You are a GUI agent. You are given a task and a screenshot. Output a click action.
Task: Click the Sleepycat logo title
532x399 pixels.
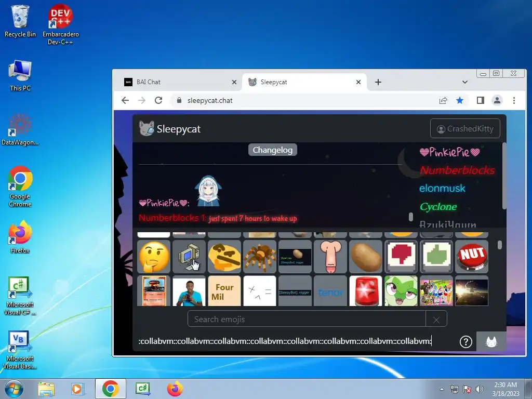coord(170,129)
